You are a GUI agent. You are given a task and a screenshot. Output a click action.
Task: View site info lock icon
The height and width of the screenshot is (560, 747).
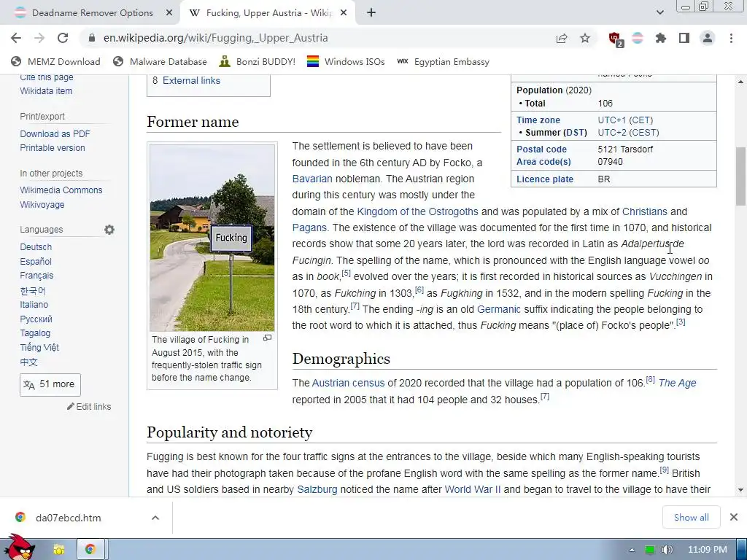pyautogui.click(x=91, y=38)
